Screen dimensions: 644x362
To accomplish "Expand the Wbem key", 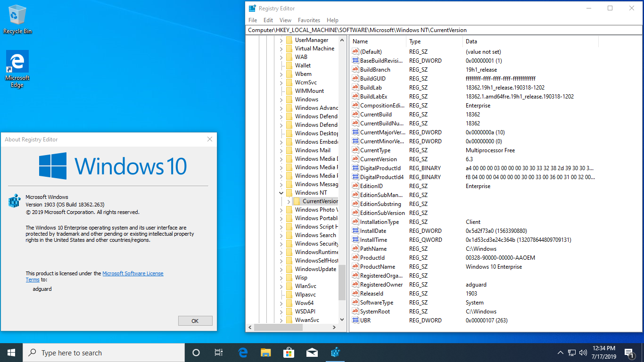I will [281, 74].
